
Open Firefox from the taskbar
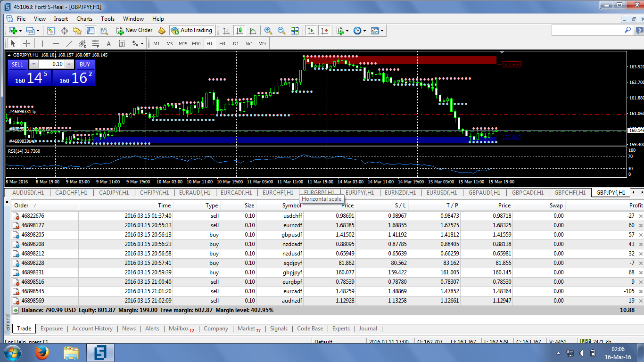coord(42,353)
